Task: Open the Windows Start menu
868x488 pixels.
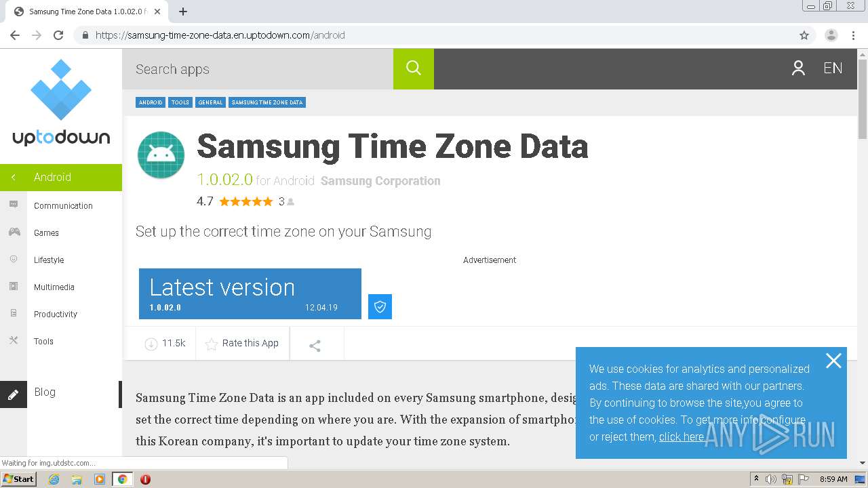Action: coord(18,479)
